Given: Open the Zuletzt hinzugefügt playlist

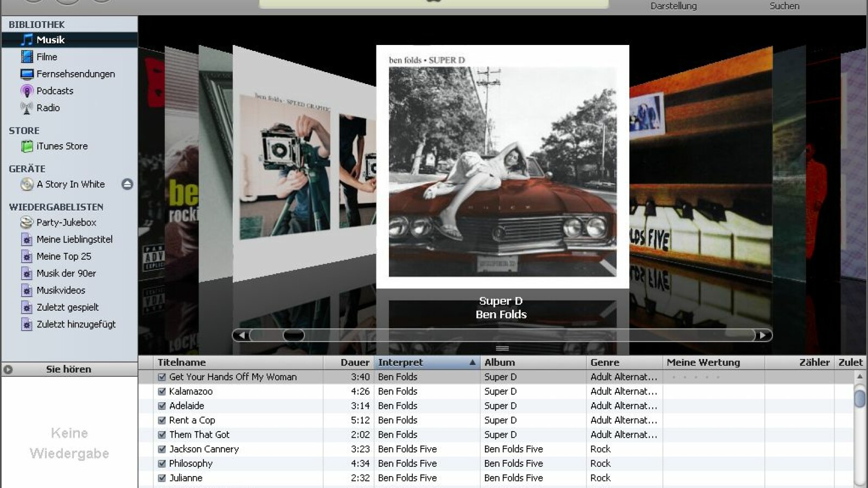Looking at the screenshot, I should (x=75, y=324).
